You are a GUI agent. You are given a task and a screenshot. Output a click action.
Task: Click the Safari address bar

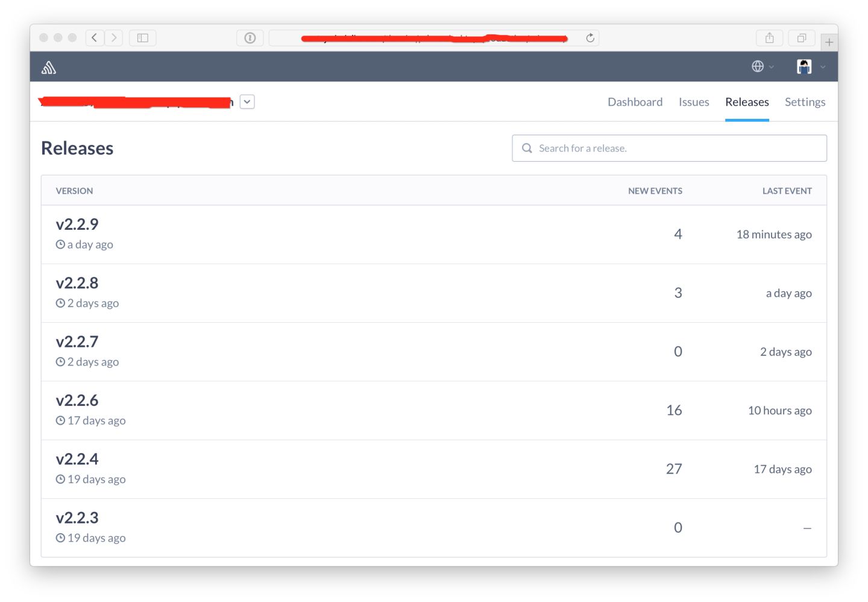pos(433,38)
